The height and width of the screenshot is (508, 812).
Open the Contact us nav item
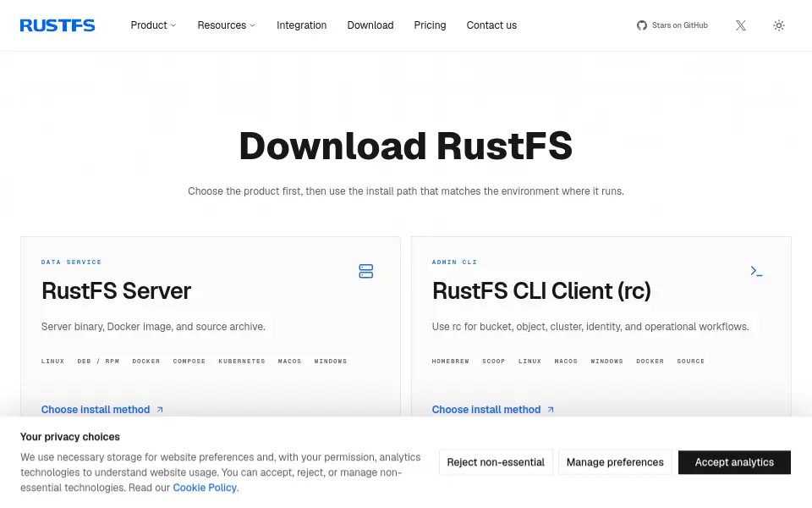coord(491,25)
